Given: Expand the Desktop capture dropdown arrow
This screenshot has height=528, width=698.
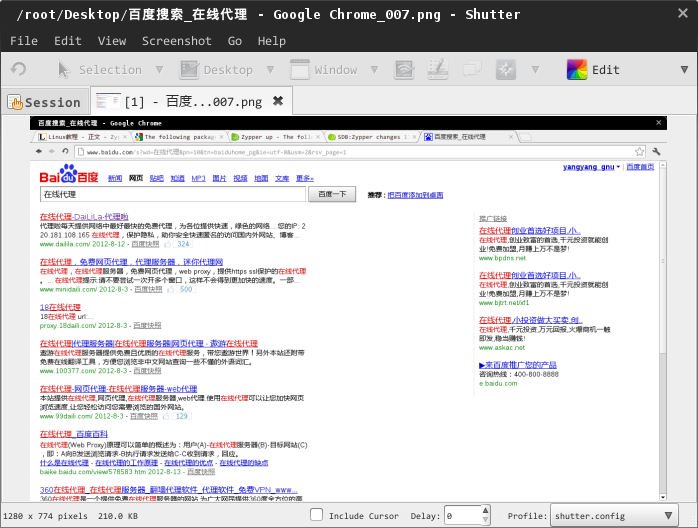Looking at the screenshot, I should [270, 70].
